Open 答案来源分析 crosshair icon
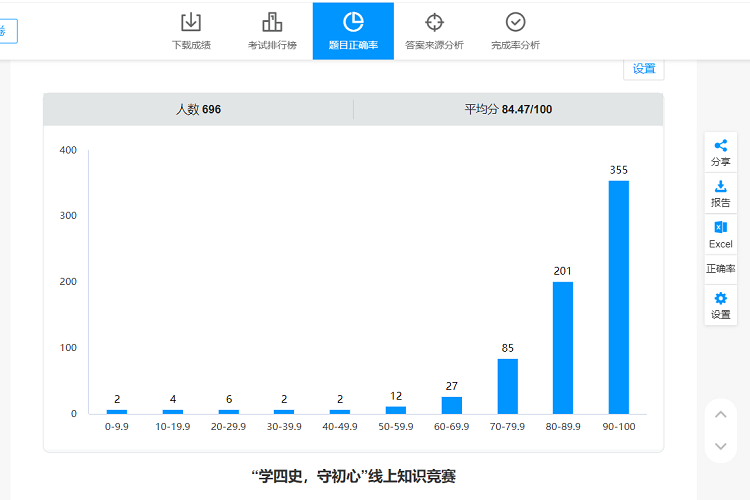The height and width of the screenshot is (500, 750). (x=434, y=22)
